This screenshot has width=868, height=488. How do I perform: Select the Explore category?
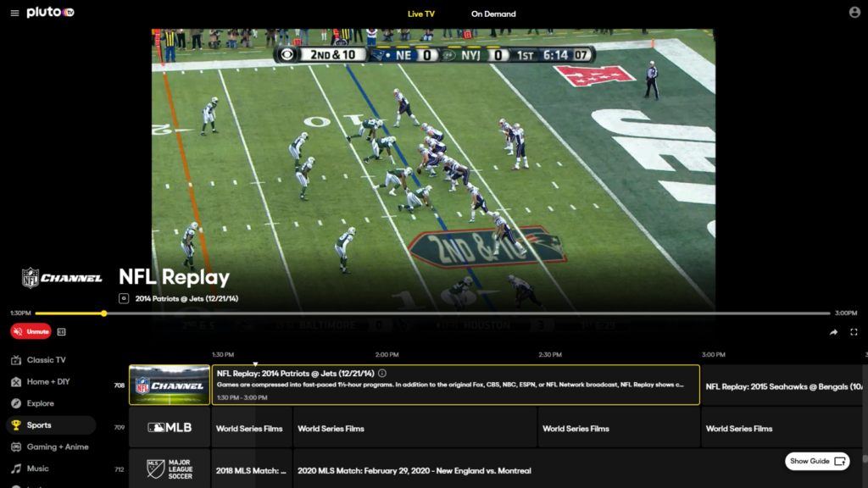coord(51,403)
